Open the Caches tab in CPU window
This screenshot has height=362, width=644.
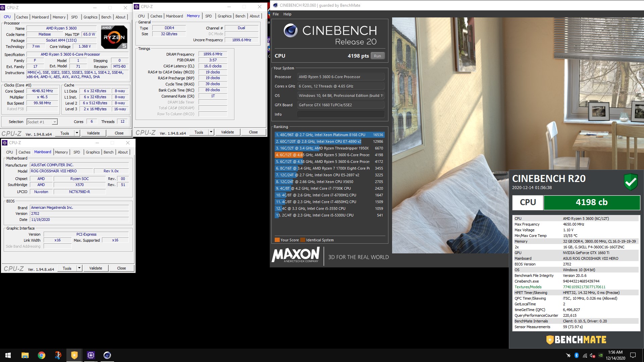pyautogui.click(x=22, y=17)
